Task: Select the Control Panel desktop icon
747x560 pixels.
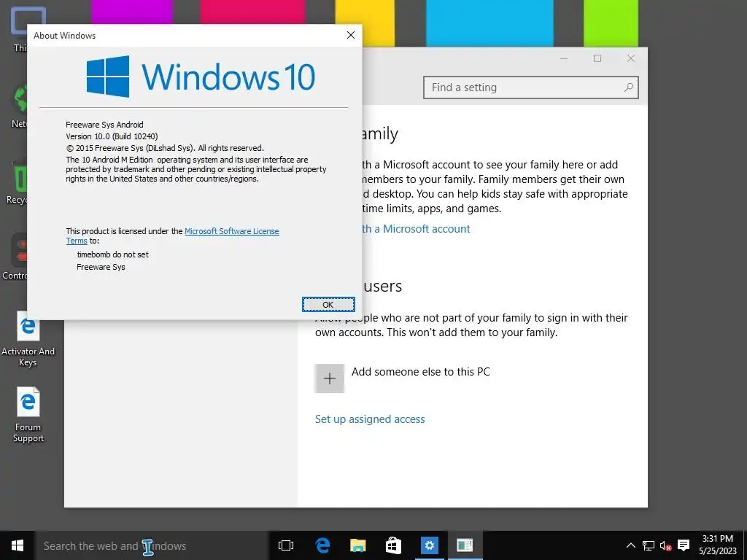Action: click(15, 256)
